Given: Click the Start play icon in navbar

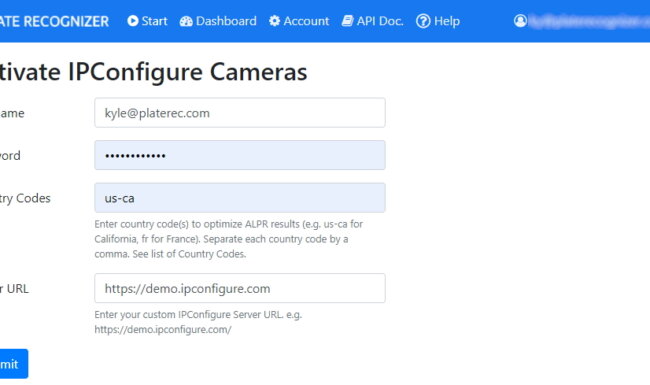Looking at the screenshot, I should [133, 21].
